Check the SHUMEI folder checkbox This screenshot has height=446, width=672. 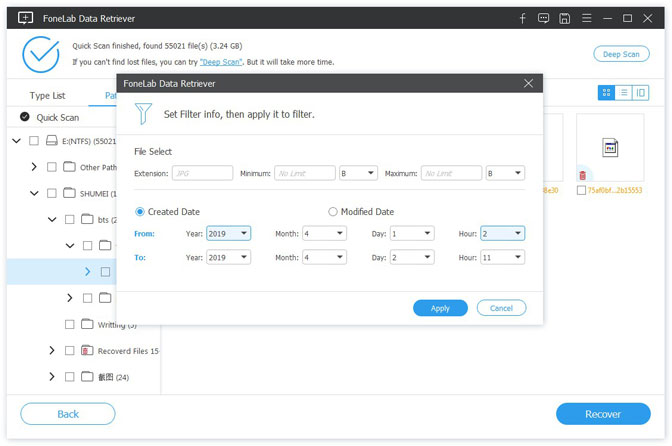coord(51,193)
